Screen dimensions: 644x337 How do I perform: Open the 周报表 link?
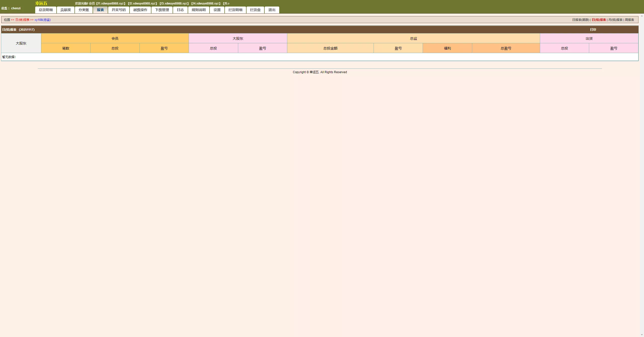[x=629, y=20]
